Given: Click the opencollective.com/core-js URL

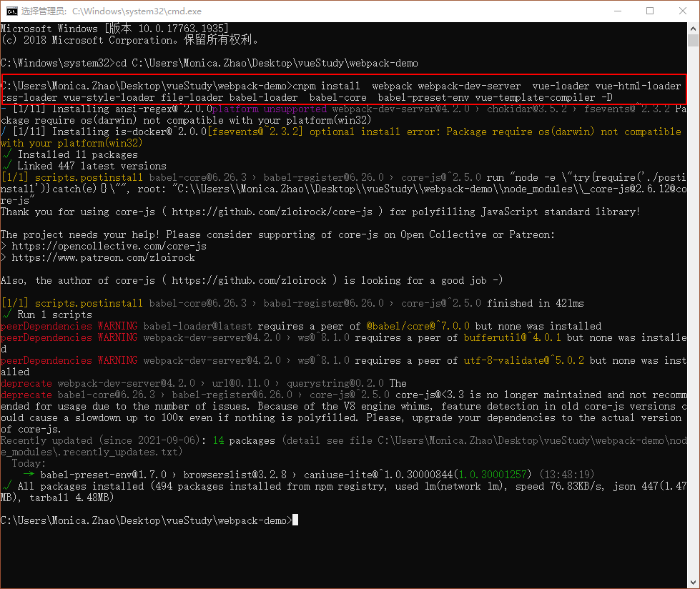Looking at the screenshot, I should coord(109,246).
